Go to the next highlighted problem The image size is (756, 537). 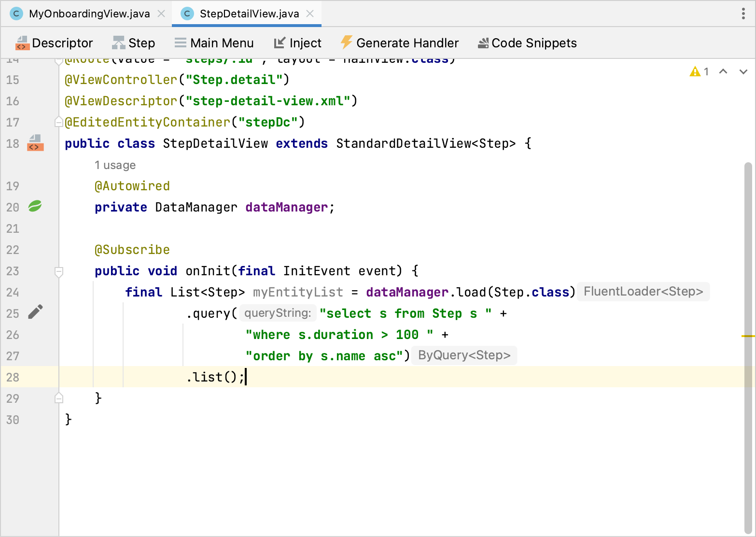pyautogui.click(x=743, y=71)
